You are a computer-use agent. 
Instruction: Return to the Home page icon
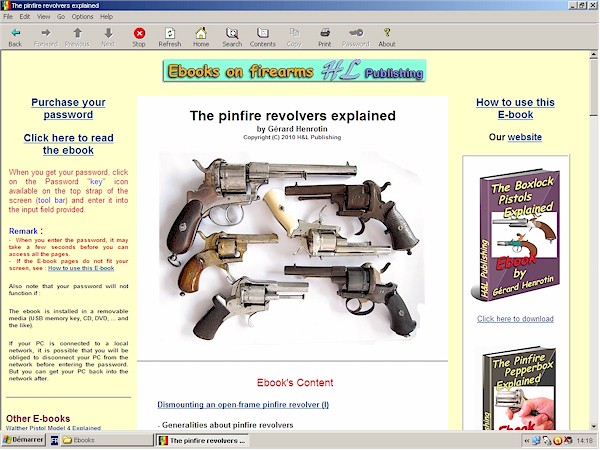(201, 37)
